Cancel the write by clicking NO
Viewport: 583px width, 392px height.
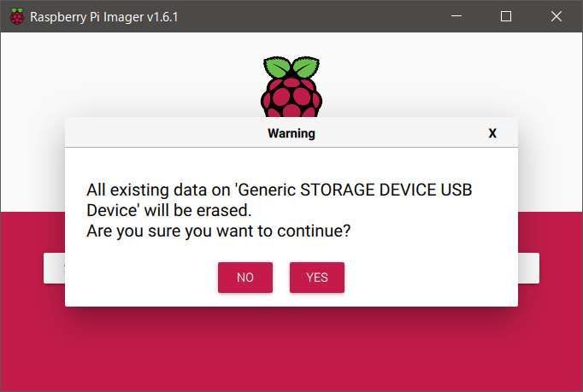click(x=245, y=278)
